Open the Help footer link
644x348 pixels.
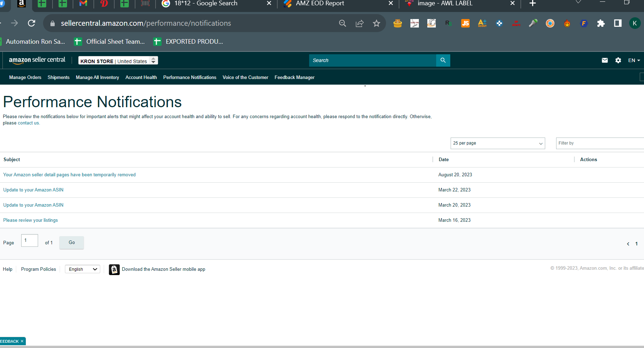click(x=8, y=269)
